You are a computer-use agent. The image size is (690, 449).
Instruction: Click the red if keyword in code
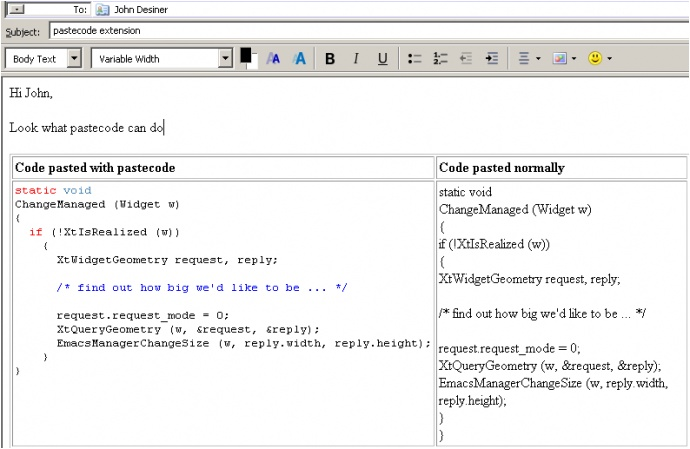[36, 232]
